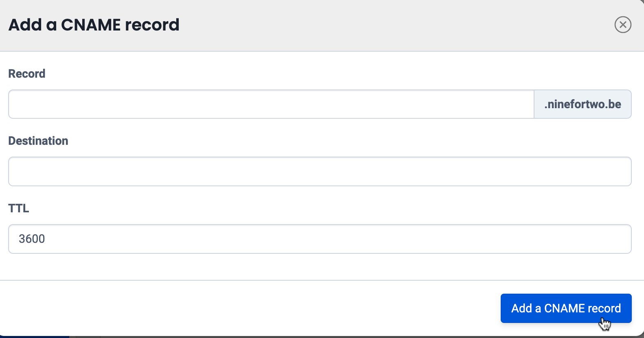Screen dimensions: 644x338
Task: Submit with the blue Add a CNAME record button
Action: [565, 308]
